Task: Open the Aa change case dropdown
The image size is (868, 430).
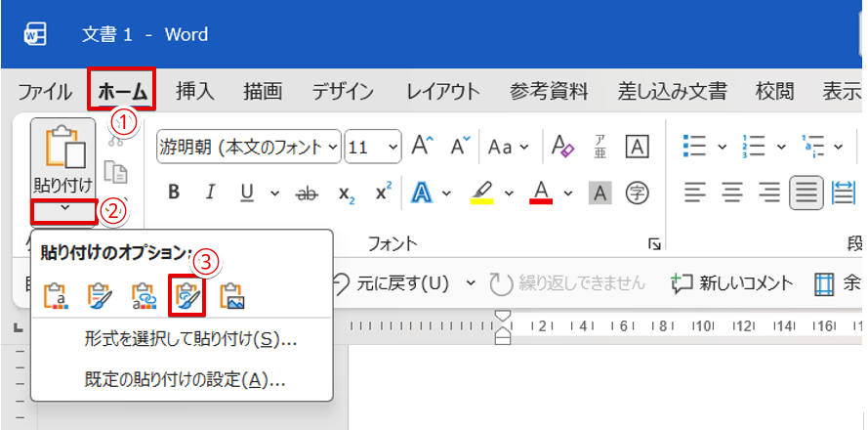Action: click(508, 147)
